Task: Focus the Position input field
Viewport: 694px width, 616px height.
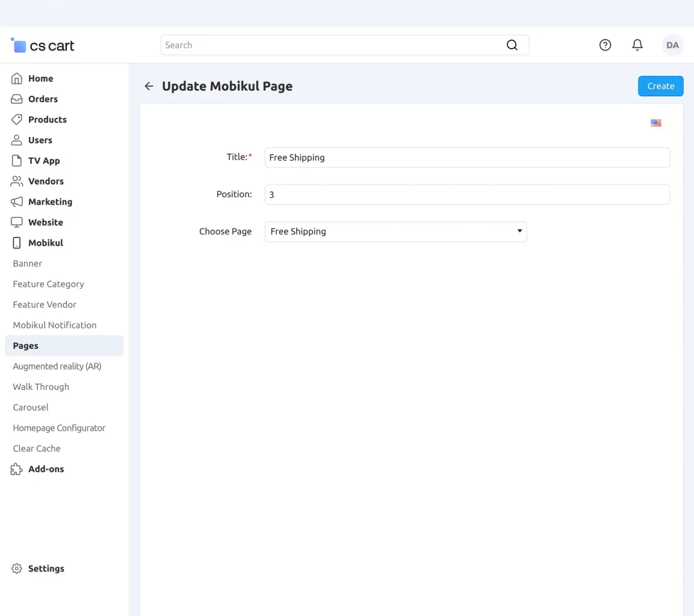Action: pos(466,195)
